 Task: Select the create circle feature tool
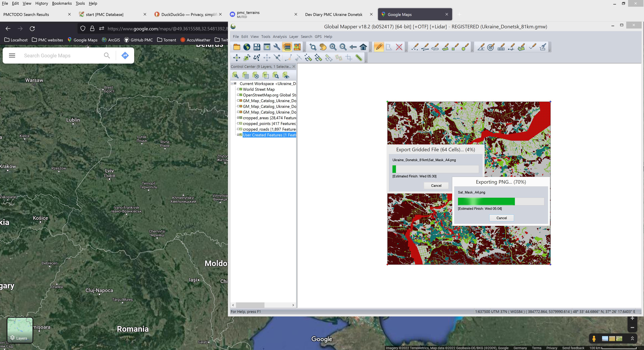click(x=465, y=47)
